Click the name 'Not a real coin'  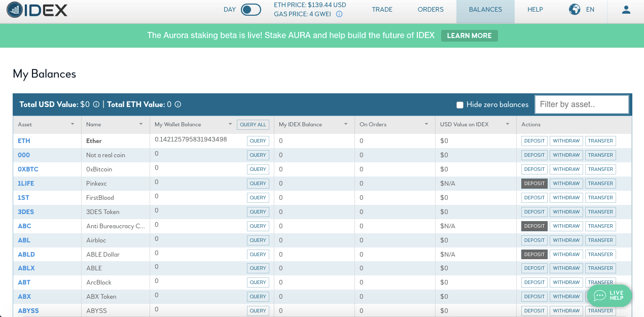point(105,155)
